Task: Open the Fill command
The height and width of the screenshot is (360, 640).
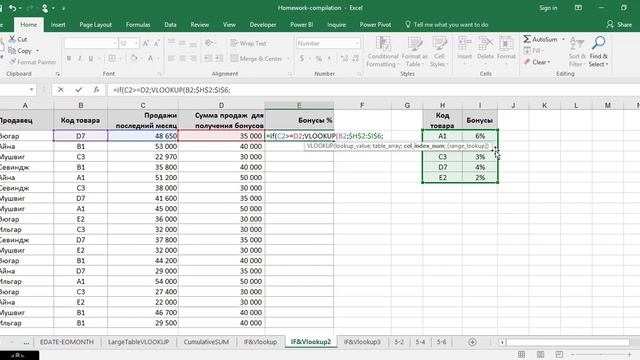Action: 533,51
